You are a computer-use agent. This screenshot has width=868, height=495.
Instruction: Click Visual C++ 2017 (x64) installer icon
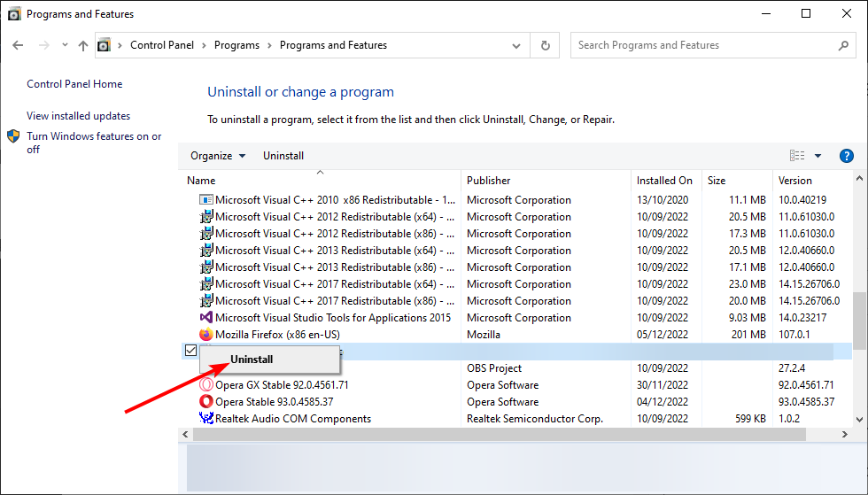205,284
